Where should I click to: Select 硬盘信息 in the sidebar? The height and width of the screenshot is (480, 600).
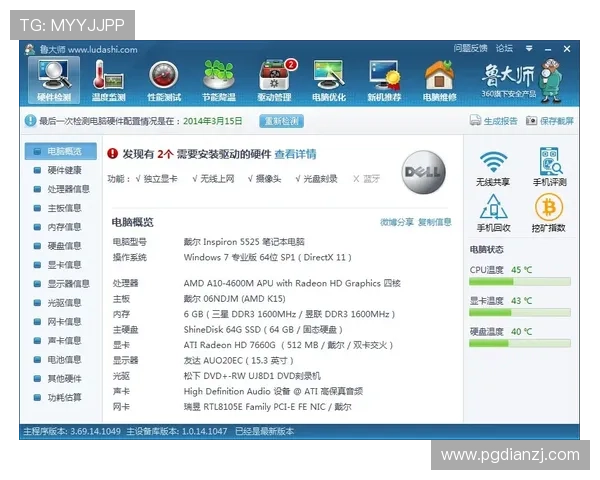tap(60, 246)
